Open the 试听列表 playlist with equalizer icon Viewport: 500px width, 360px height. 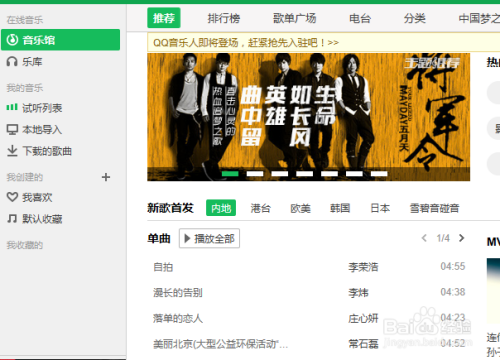[34, 108]
